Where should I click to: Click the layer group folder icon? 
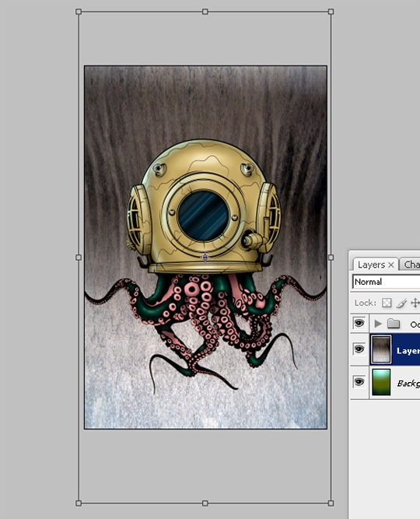(394, 324)
